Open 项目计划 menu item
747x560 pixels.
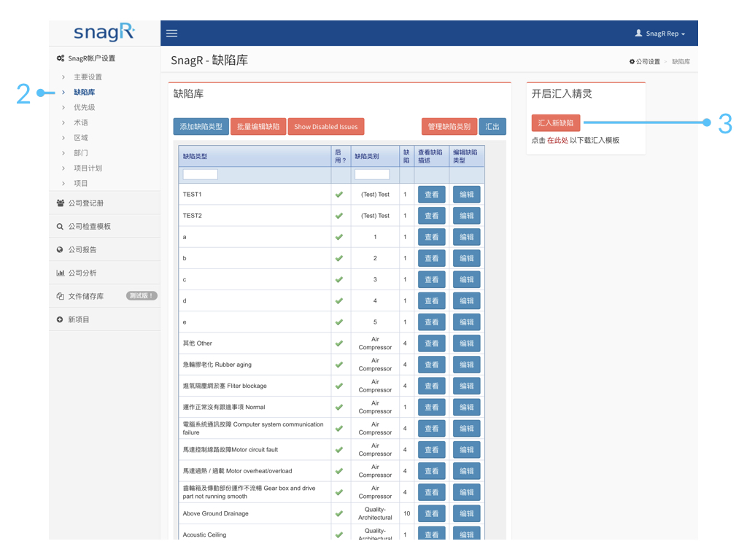[88, 168]
